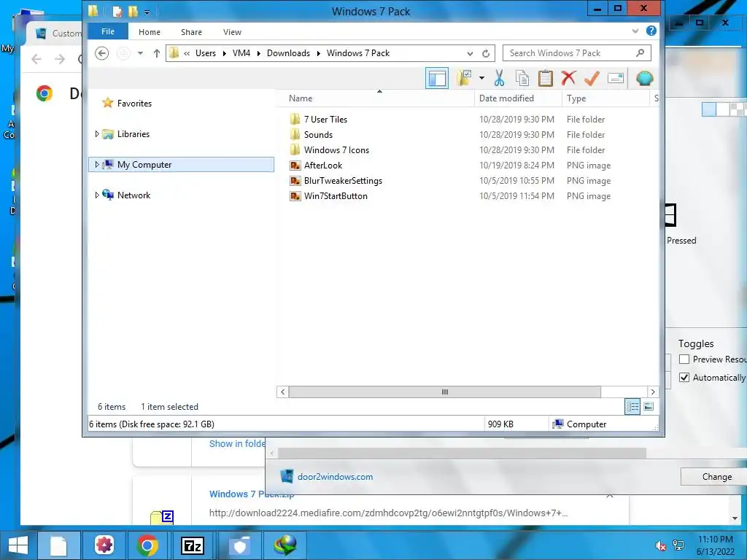The width and height of the screenshot is (747, 560).
Task: Select Favorites in navigation pane
Action: tap(134, 104)
